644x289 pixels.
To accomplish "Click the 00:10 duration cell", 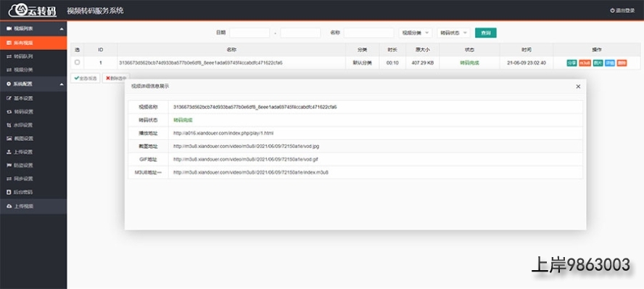I will coord(392,63).
